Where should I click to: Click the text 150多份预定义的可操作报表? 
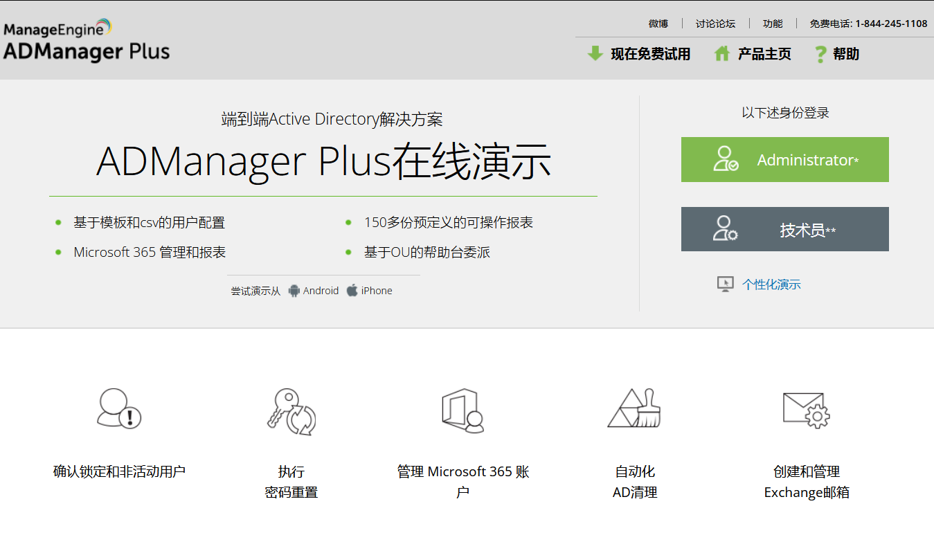[449, 223]
